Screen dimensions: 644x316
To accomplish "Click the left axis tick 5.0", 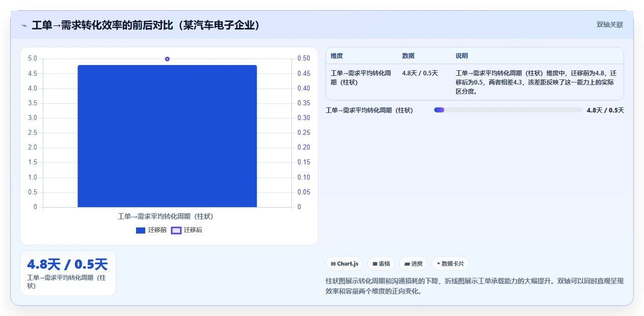I will [33, 59].
